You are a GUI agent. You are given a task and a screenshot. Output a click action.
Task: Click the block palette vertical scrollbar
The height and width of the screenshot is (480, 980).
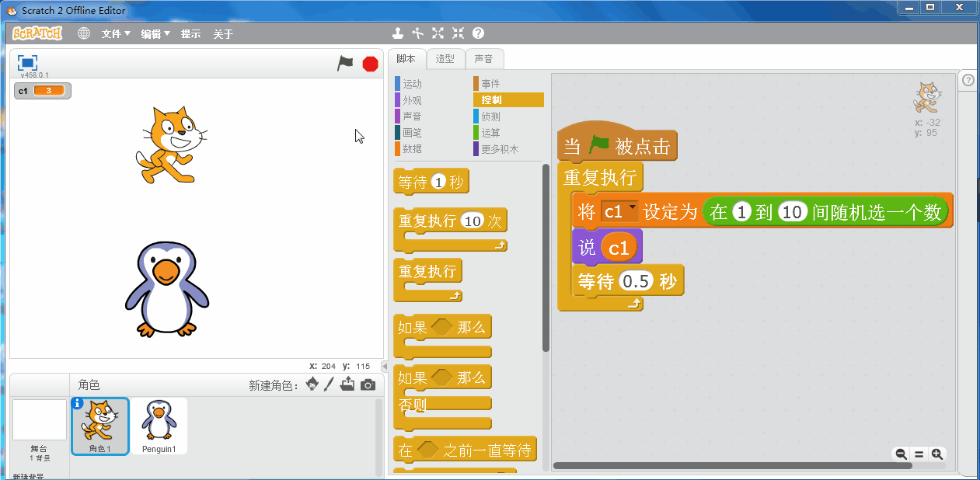546,257
